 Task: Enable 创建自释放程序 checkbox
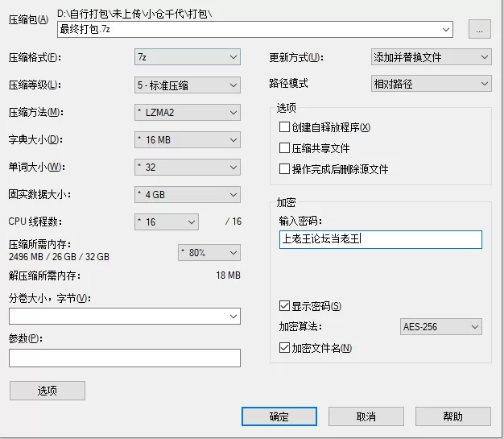[x=284, y=127]
